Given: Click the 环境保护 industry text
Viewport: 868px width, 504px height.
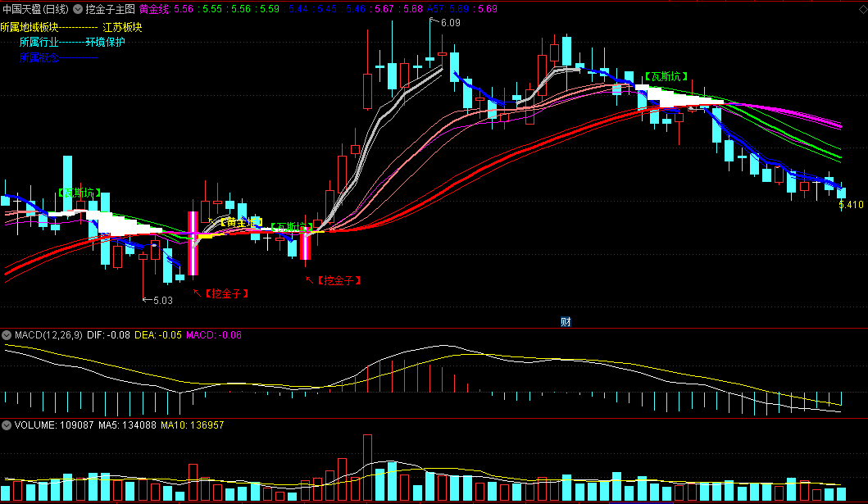Looking at the screenshot, I should click(x=105, y=42).
